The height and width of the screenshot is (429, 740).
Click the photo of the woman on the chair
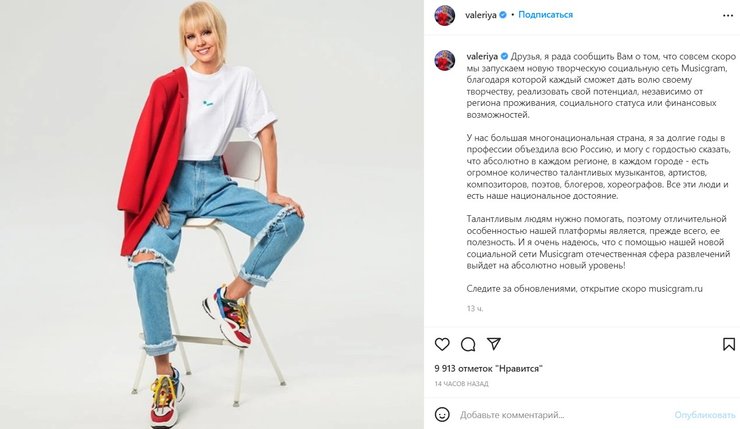(211, 214)
